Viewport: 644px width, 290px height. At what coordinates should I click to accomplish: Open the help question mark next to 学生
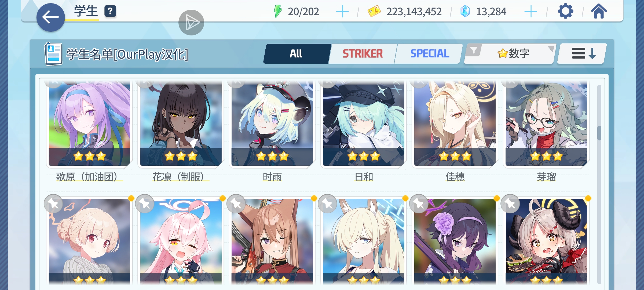click(110, 11)
